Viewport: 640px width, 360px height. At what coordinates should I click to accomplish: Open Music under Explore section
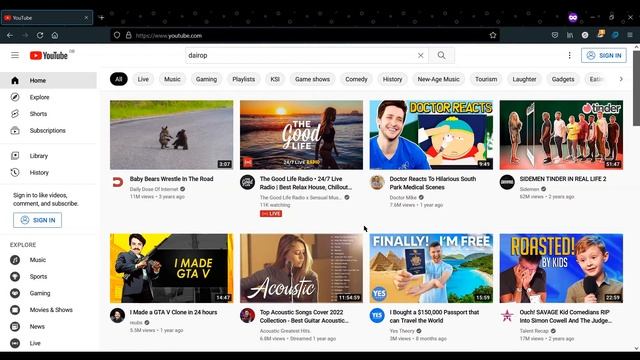(x=48, y=260)
